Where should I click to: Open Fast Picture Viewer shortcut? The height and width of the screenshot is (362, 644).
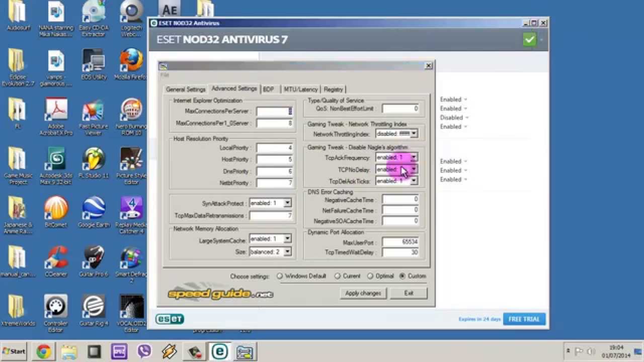[94, 117]
